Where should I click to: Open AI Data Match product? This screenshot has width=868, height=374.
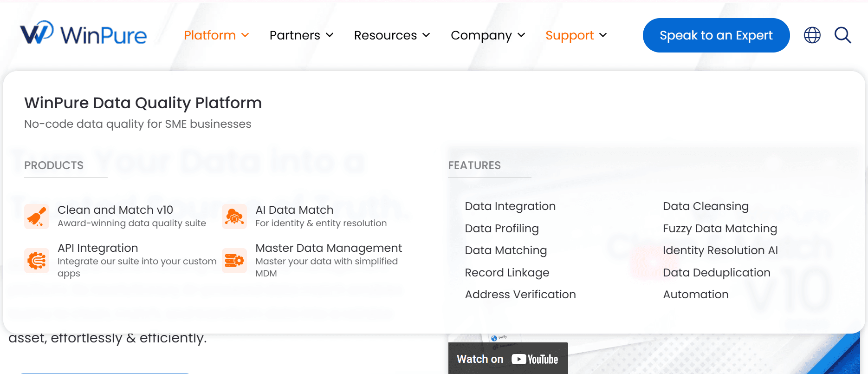pyautogui.click(x=294, y=210)
